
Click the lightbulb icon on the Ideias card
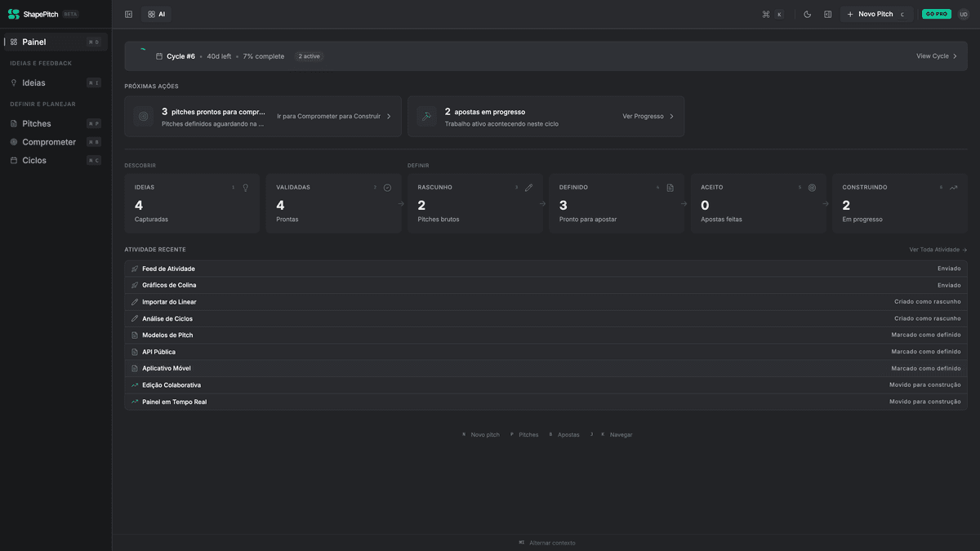tap(245, 187)
